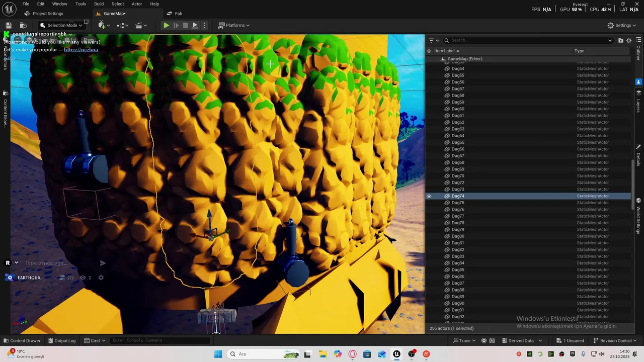Open the OBS Studio taskbar icon

[x=412, y=354]
